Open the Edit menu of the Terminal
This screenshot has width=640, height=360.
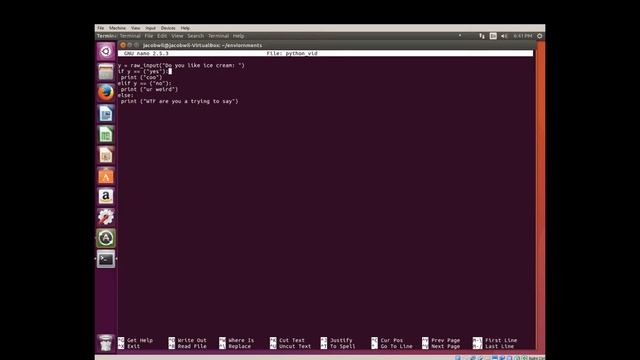(x=162, y=36)
